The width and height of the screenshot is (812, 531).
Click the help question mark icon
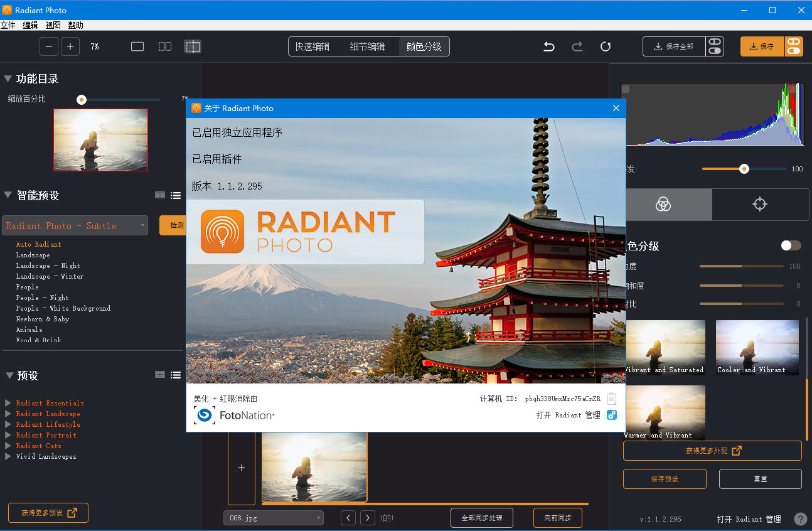tap(801, 519)
